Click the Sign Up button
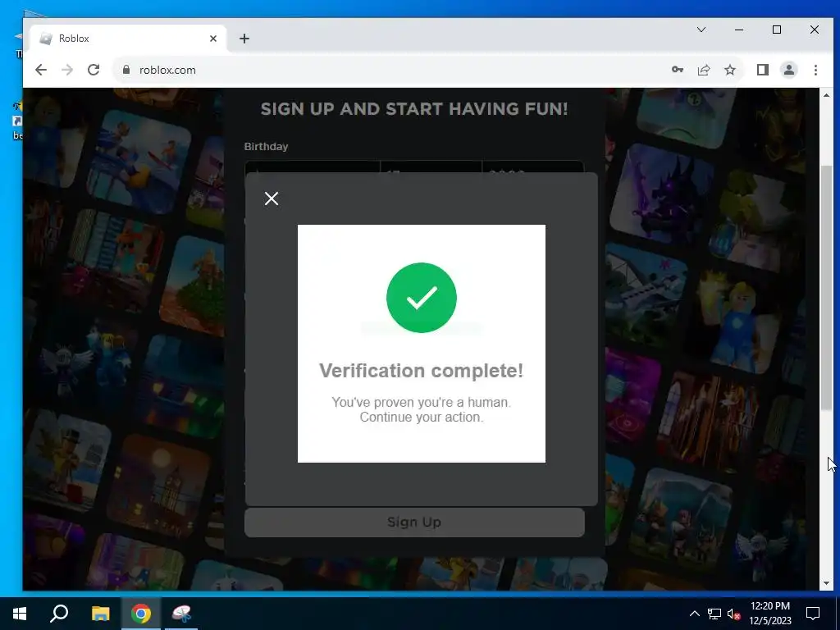 click(414, 523)
